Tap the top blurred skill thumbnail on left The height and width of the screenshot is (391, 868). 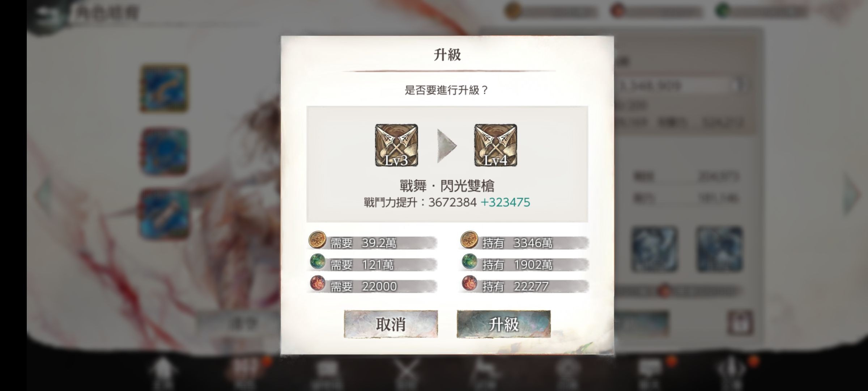tap(165, 88)
